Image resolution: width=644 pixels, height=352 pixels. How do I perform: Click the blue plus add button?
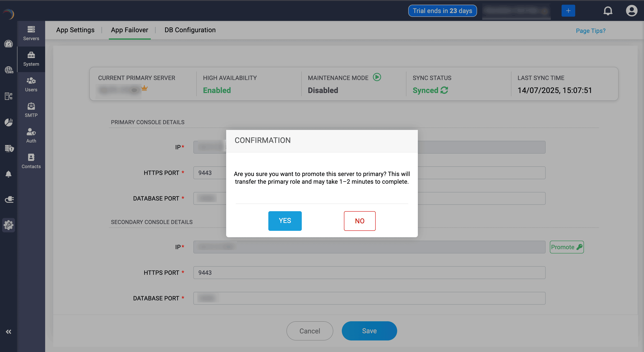tap(568, 11)
